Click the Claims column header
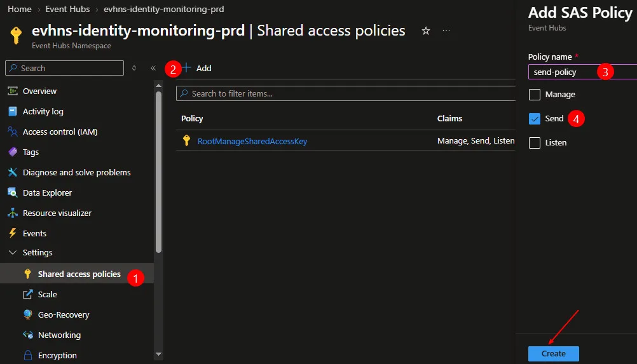The image size is (637, 364). click(449, 119)
